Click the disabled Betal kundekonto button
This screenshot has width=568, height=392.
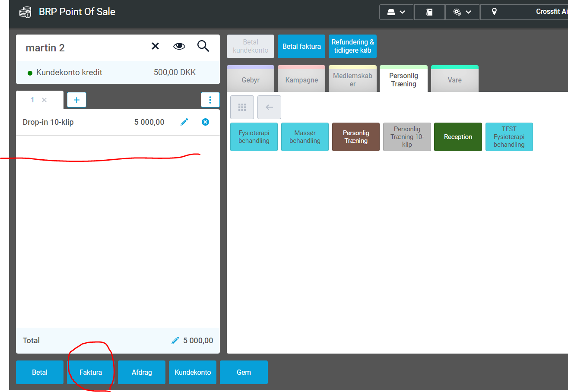[x=251, y=46]
